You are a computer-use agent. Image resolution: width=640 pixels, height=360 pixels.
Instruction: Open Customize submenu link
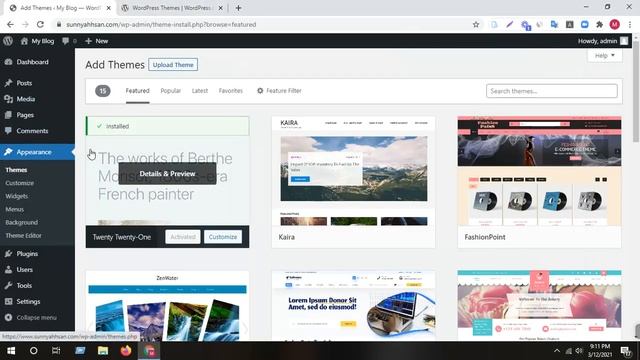point(20,183)
